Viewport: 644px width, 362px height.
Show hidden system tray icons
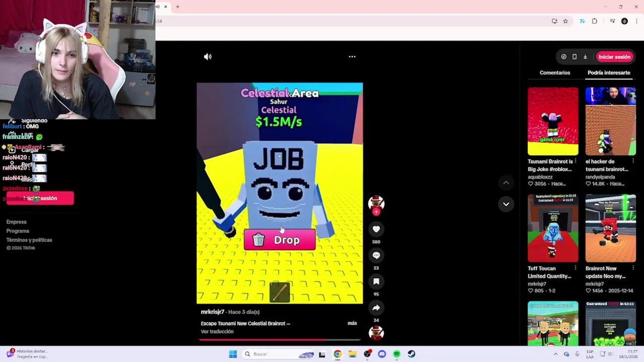(555, 354)
